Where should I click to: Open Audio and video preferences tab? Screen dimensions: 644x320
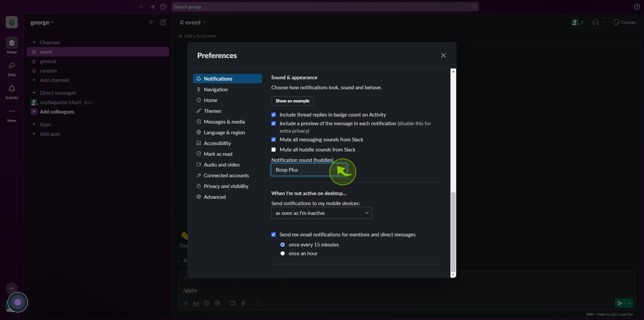[227, 165]
